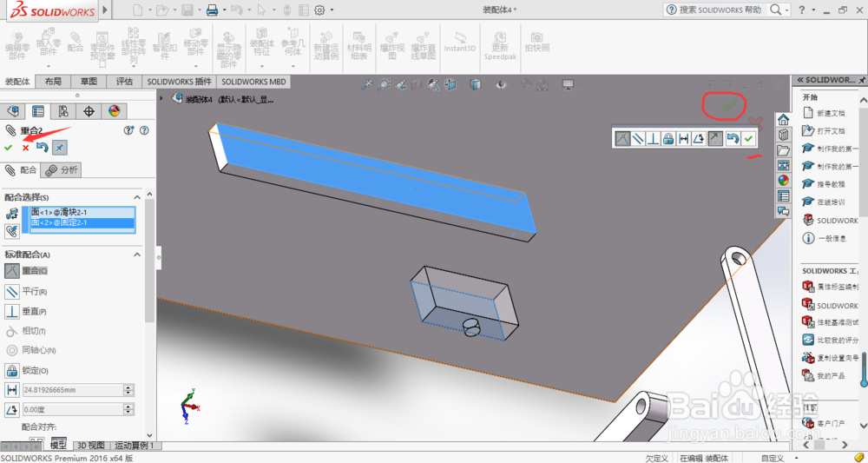Open the SOLIDWORKS Forum tab in the task pane

pyautogui.click(x=783, y=210)
